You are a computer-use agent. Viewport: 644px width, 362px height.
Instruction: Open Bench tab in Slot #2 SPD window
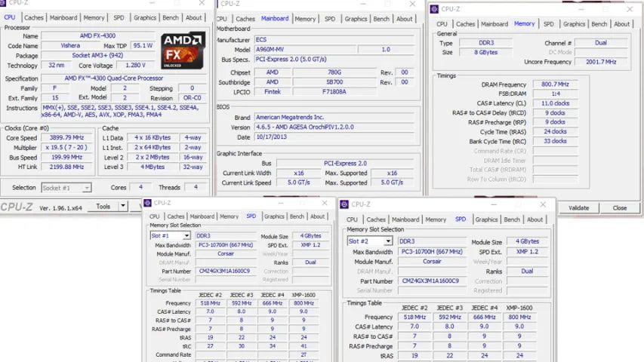512,219
